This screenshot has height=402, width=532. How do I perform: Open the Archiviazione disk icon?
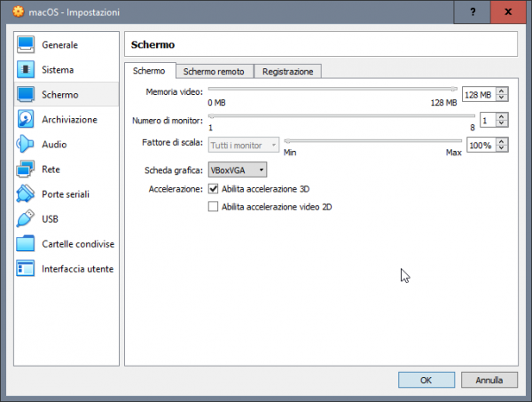tap(26, 119)
